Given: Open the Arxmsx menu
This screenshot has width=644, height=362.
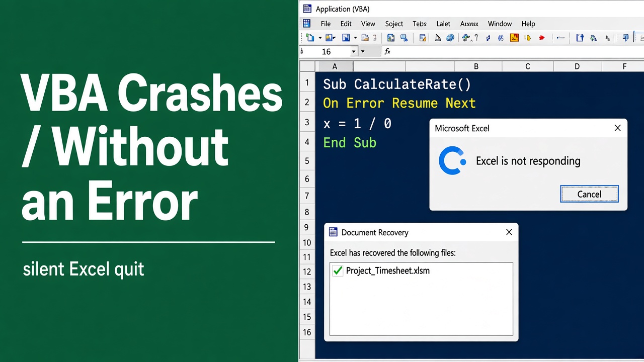Looking at the screenshot, I should coord(469,24).
